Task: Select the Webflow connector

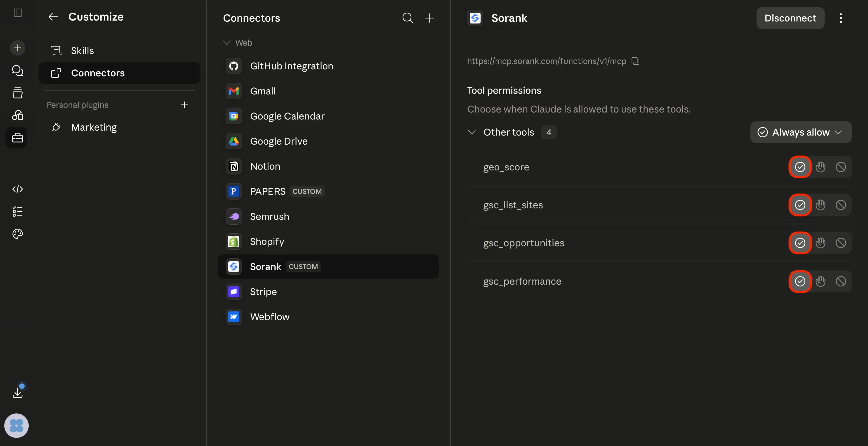Action: (328, 317)
